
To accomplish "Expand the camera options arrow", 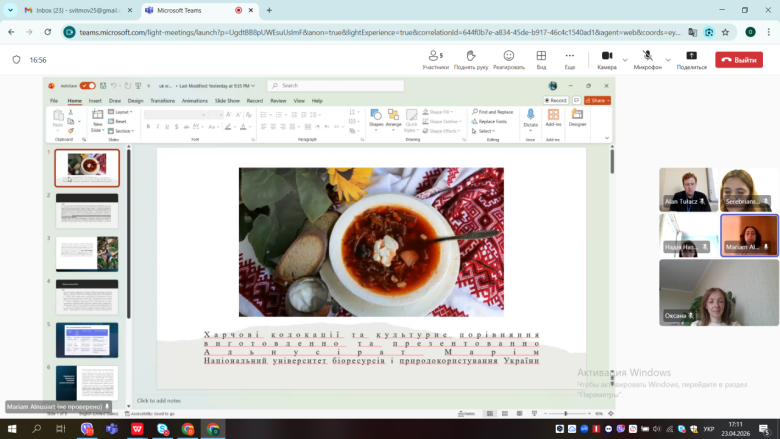I will pos(625,60).
